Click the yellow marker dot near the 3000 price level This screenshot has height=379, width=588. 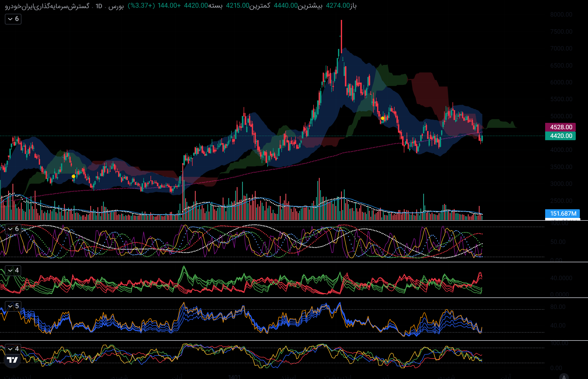pyautogui.click(x=73, y=176)
